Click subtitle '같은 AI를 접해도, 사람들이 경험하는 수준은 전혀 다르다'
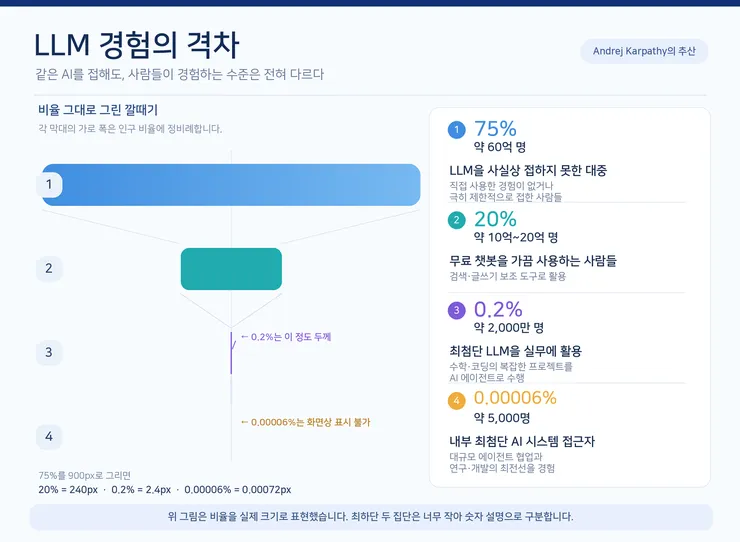The image size is (740, 542). 180,75
